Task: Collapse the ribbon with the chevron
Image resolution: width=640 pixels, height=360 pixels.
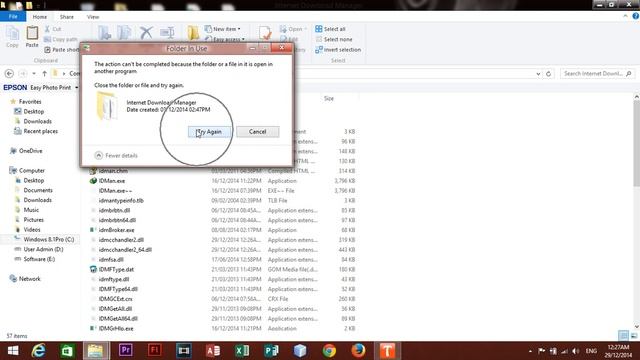Action: tap(625, 16)
